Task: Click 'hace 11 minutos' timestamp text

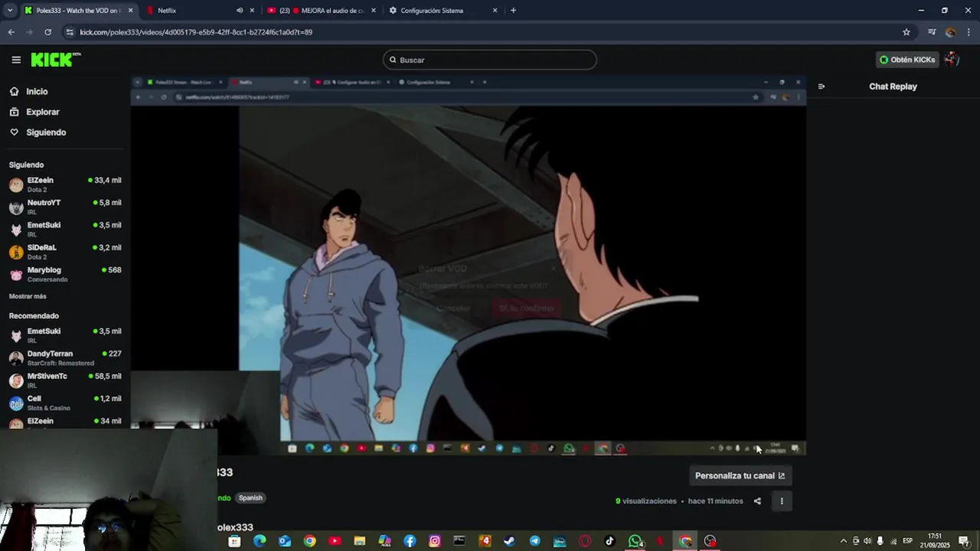Action: click(715, 501)
